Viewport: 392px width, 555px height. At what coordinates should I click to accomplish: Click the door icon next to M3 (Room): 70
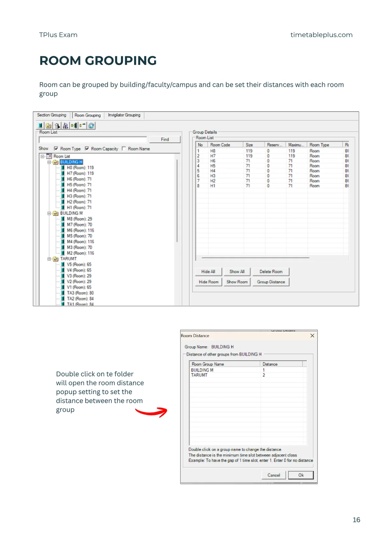tap(63, 248)
